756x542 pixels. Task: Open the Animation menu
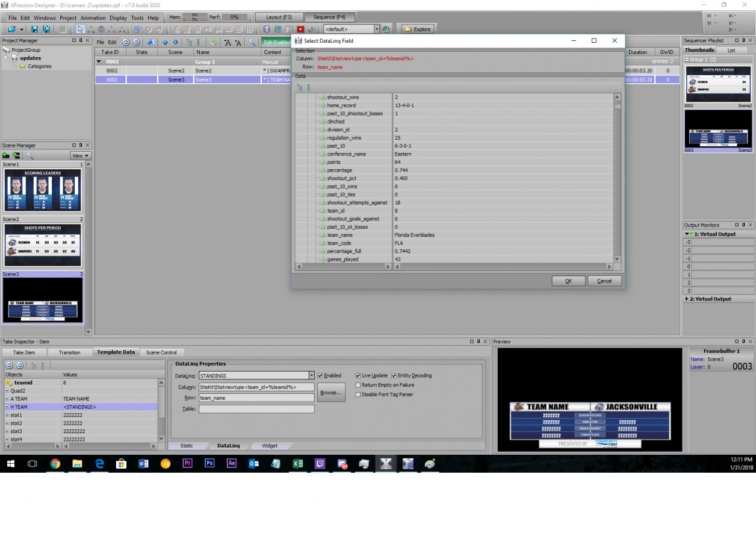click(x=93, y=17)
